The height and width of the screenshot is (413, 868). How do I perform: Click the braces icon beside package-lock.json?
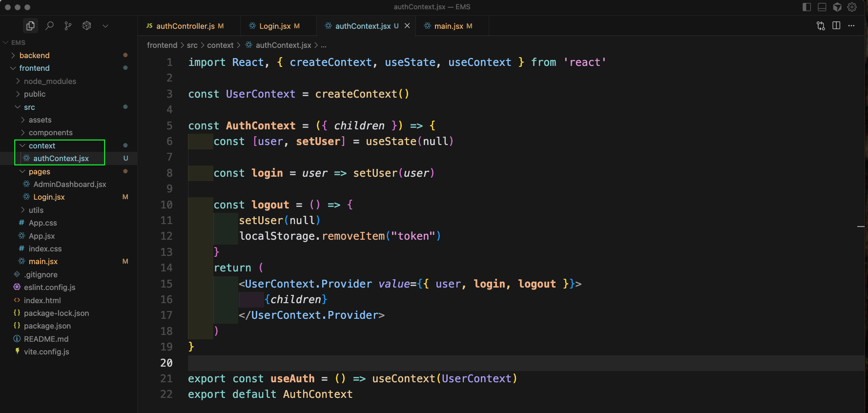tap(17, 313)
